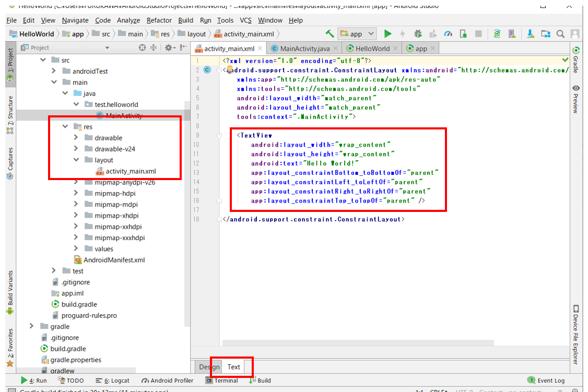The height and width of the screenshot is (392, 588).
Task: Click the Collapse All icon in Project panel
Action: click(x=154, y=47)
